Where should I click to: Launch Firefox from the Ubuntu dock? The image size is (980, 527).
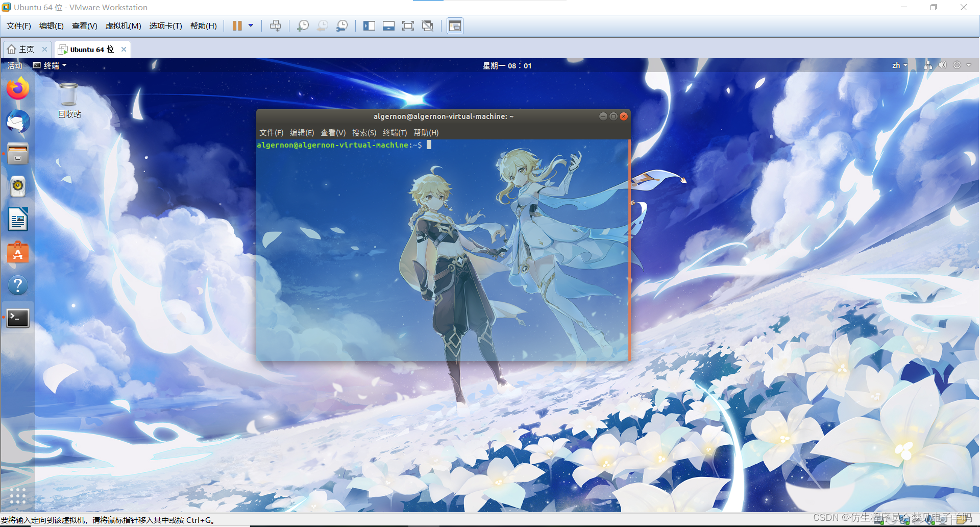coord(18,88)
